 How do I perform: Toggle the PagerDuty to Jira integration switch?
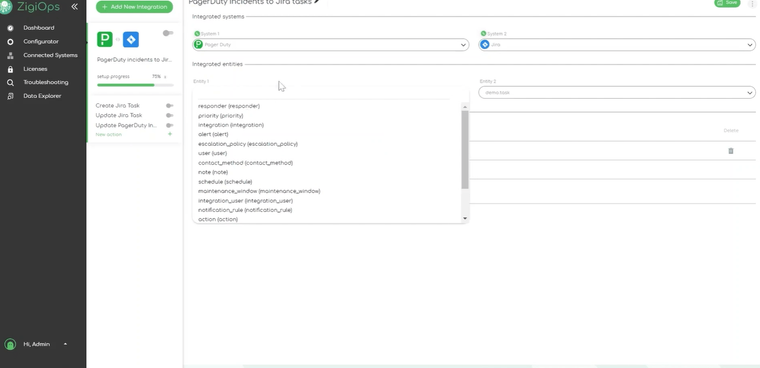[168, 33]
